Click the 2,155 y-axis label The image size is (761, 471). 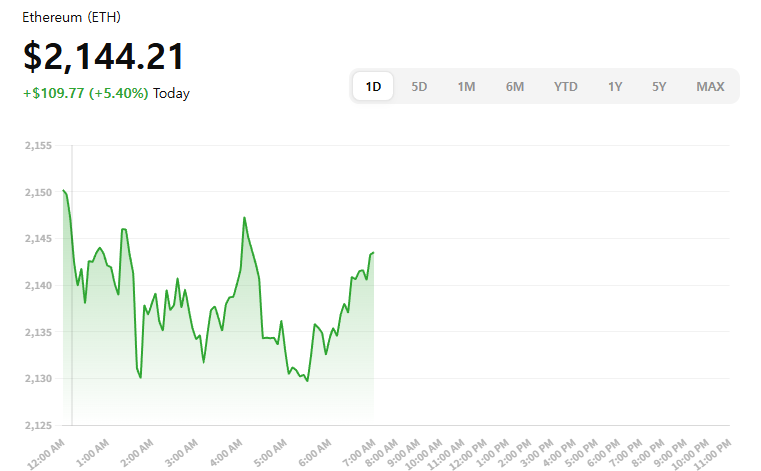click(x=37, y=145)
